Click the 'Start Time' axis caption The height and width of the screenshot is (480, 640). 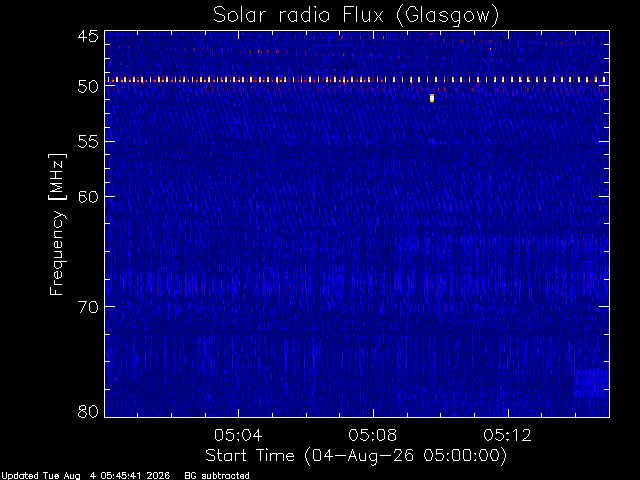250,456
